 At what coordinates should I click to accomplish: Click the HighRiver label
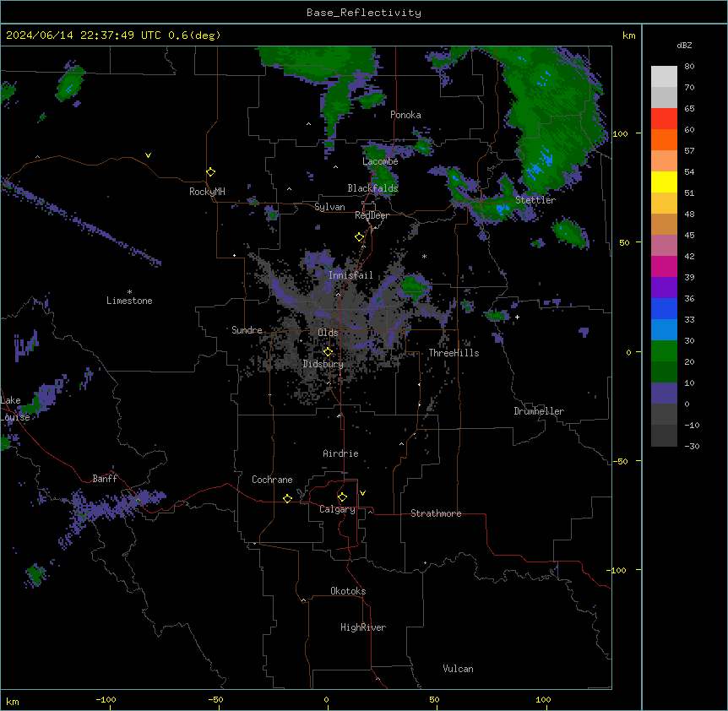point(363,627)
